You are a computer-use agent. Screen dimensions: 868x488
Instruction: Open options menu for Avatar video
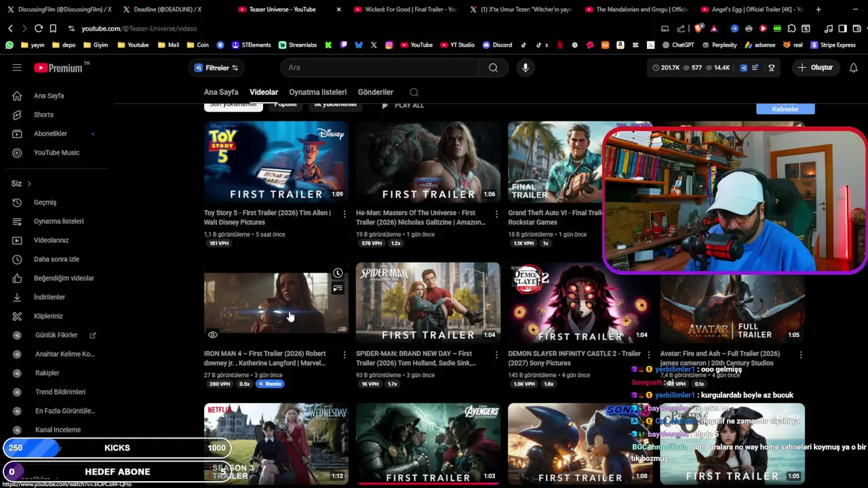[800, 355]
